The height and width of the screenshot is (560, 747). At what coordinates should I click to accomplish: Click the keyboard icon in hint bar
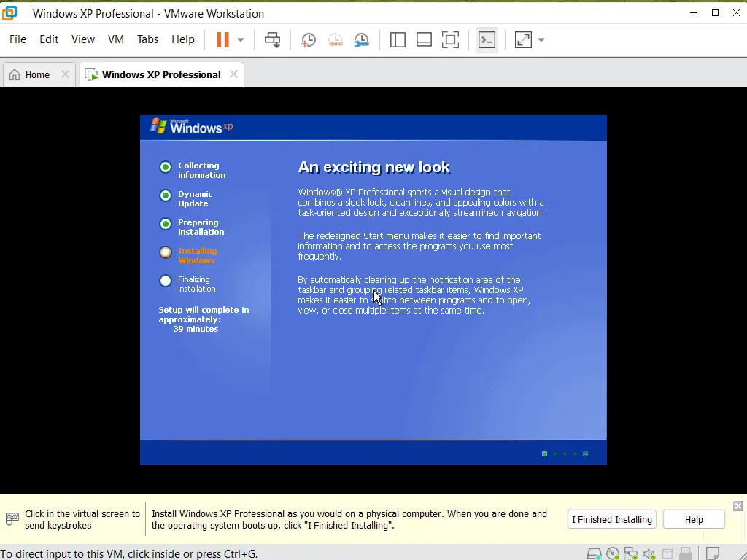tap(12, 519)
